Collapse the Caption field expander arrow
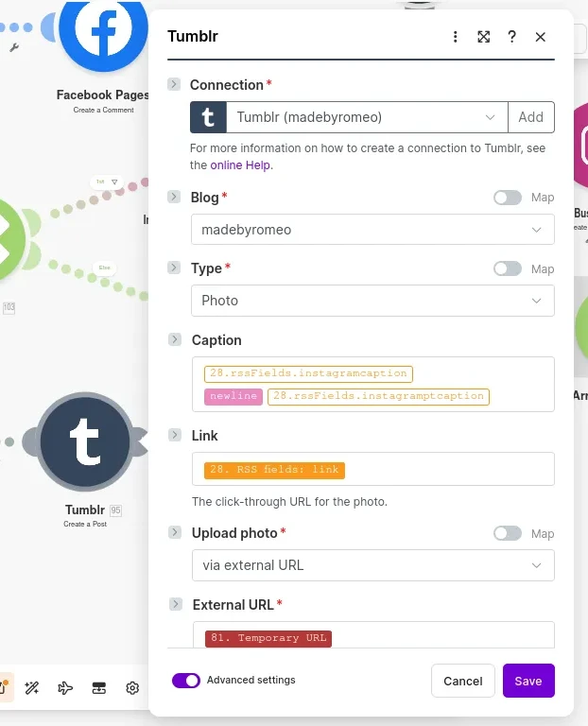588x726 pixels. point(174,339)
